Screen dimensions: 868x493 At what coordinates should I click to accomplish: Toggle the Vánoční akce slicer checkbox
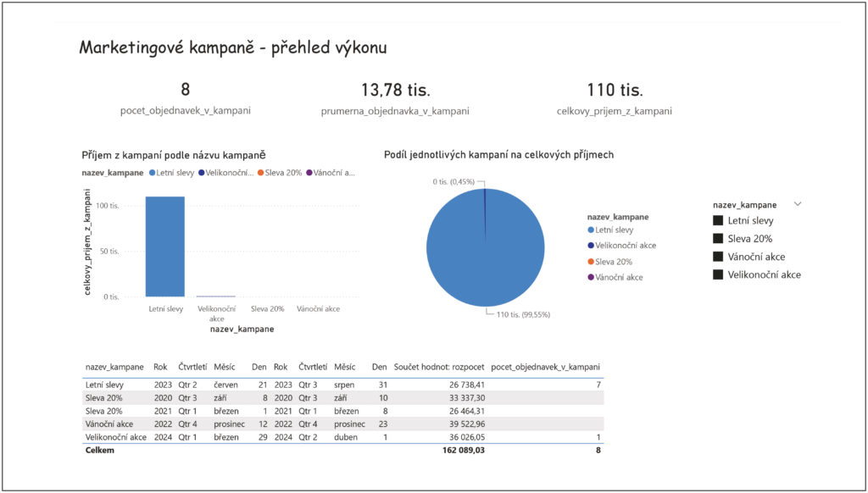pos(718,257)
